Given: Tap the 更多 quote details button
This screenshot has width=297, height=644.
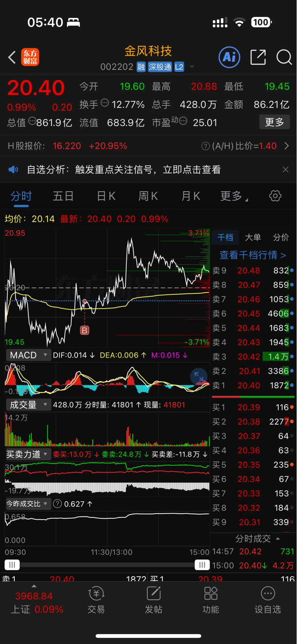Looking at the screenshot, I should pyautogui.click(x=275, y=122).
